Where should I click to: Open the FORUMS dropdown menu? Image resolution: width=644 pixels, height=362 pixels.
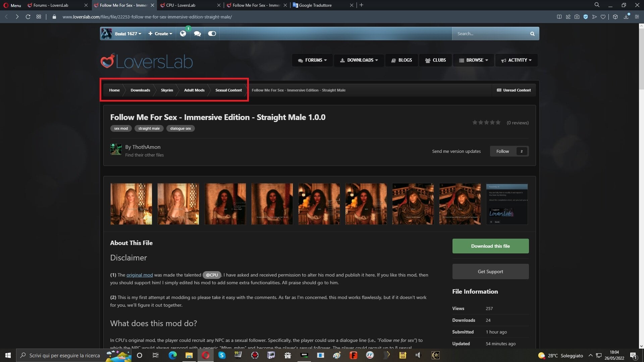pyautogui.click(x=312, y=60)
